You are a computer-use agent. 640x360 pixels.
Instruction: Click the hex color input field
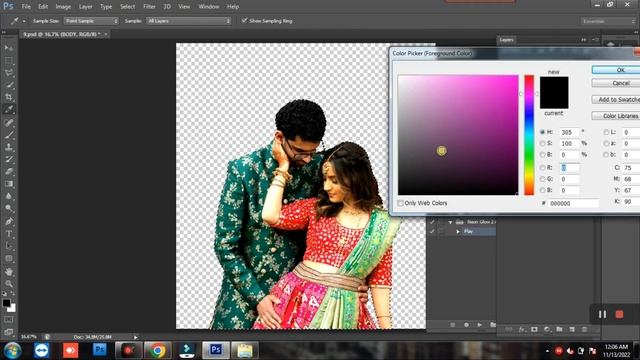[x=573, y=203]
